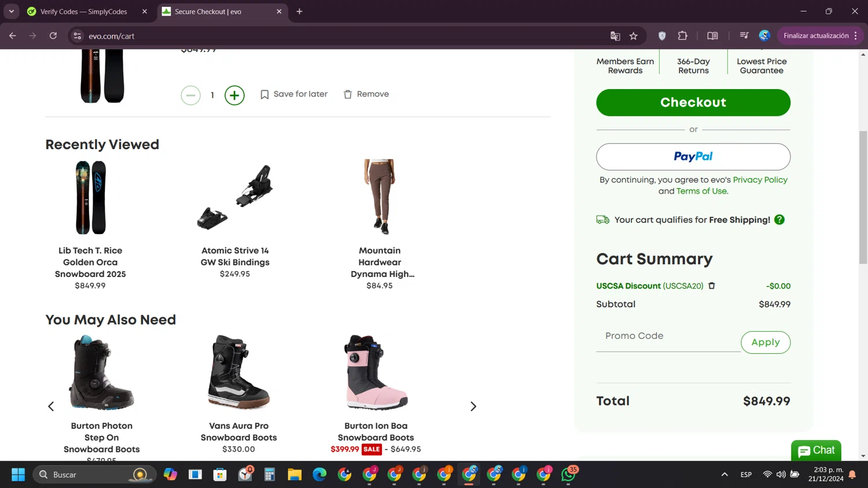Open the Extensions puzzle icon

683,36
